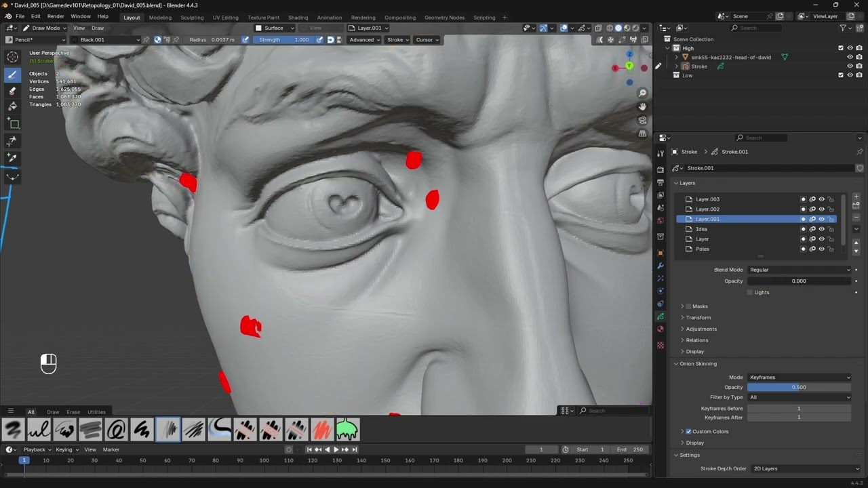The width and height of the screenshot is (868, 488).
Task: Pin the properties editor context
Action: coord(859,152)
